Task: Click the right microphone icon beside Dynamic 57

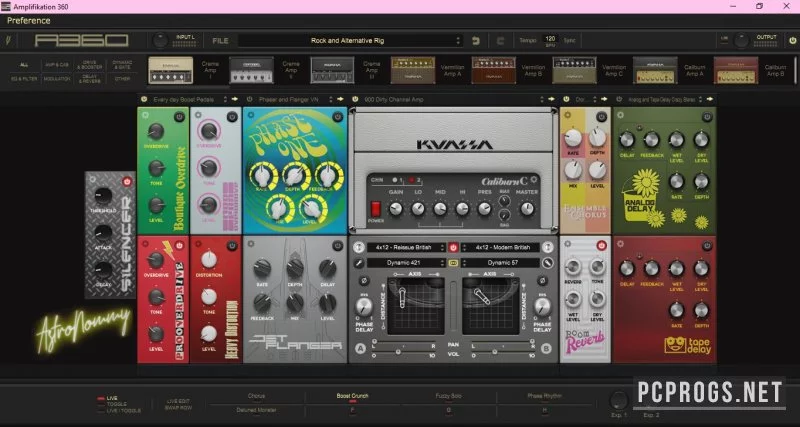Action: (548, 263)
